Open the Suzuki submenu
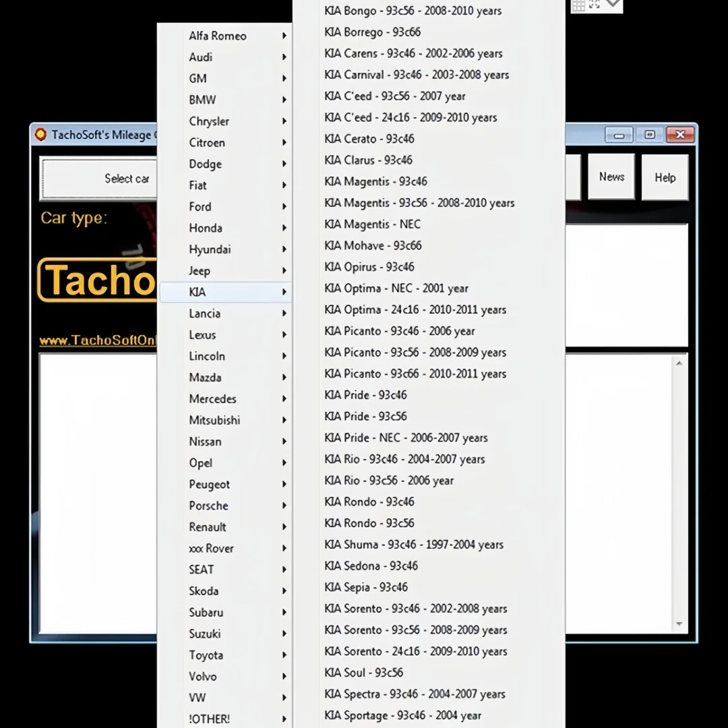The height and width of the screenshot is (728, 728). click(225, 634)
